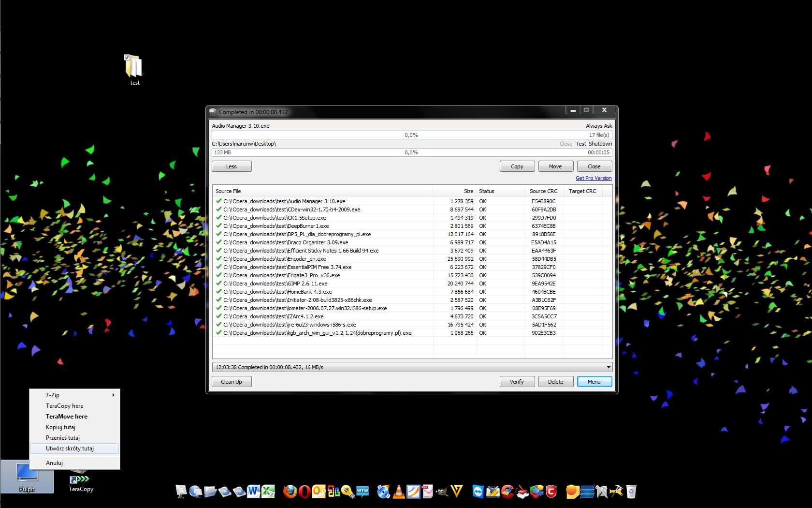Sort by the Target CRC column

[x=582, y=191]
